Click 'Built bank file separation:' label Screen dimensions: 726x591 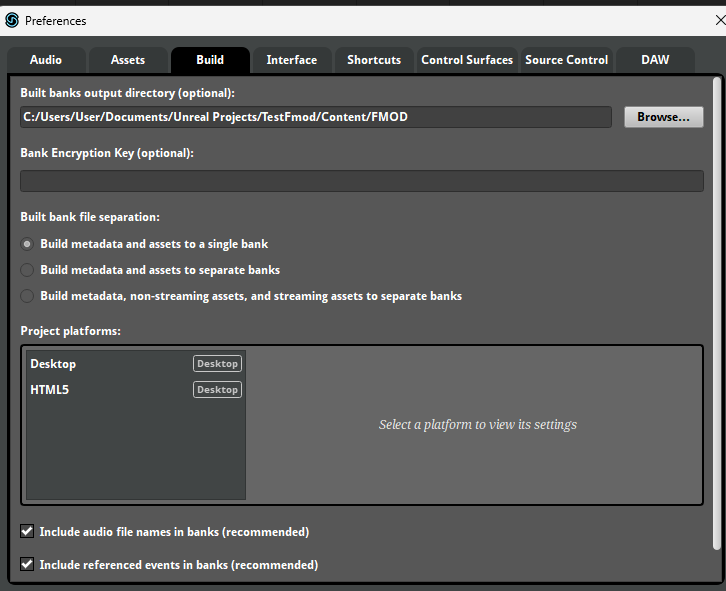click(x=90, y=217)
